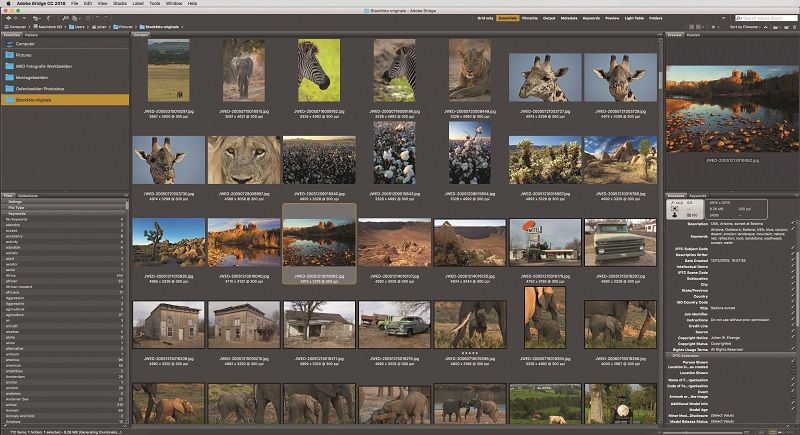800x435 pixels.
Task: Switch to the Publish panel tab
Action: coord(693,35)
